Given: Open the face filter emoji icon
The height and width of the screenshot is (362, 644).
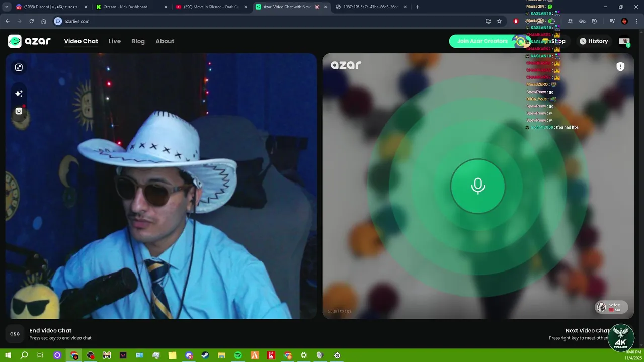Looking at the screenshot, I should tap(19, 111).
